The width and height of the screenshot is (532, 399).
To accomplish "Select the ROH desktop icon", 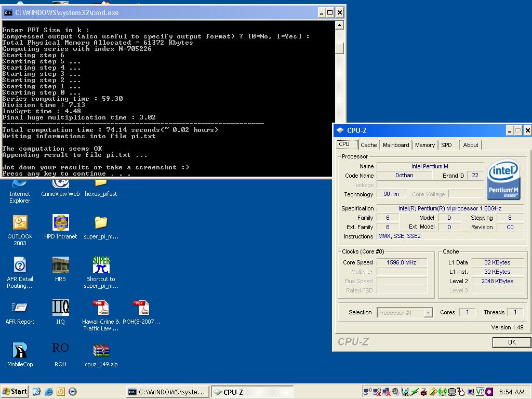I will (60, 354).
